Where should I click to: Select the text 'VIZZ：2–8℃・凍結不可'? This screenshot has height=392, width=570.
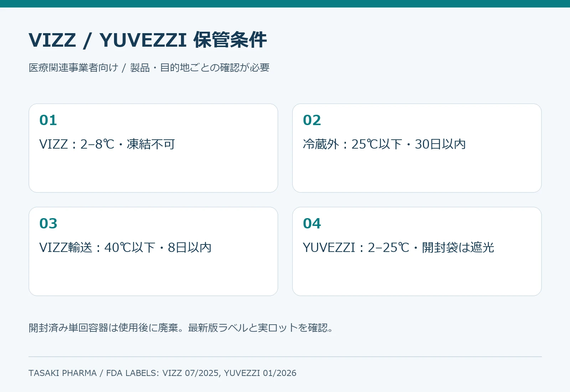pos(107,144)
